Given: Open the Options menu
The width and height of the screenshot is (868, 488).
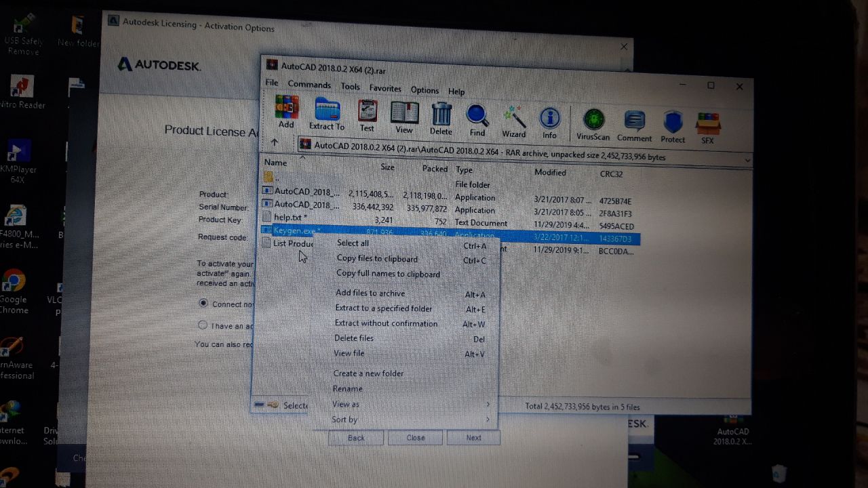Looking at the screenshot, I should tap(425, 90).
